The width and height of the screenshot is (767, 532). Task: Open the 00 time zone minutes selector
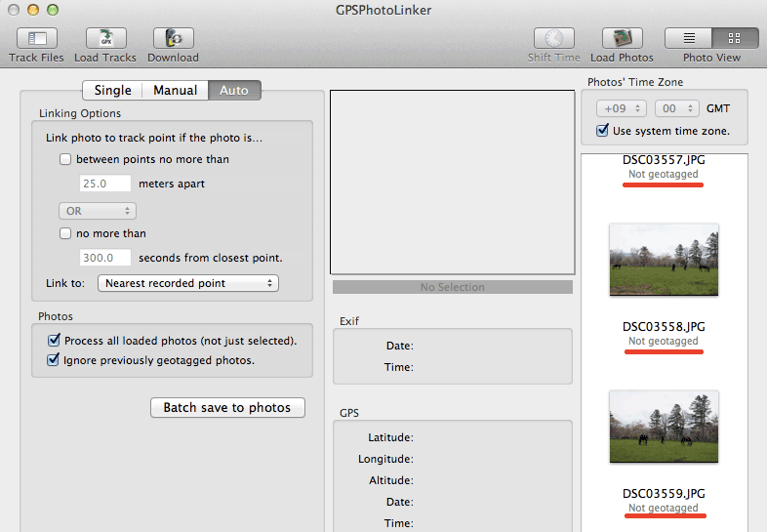677,108
